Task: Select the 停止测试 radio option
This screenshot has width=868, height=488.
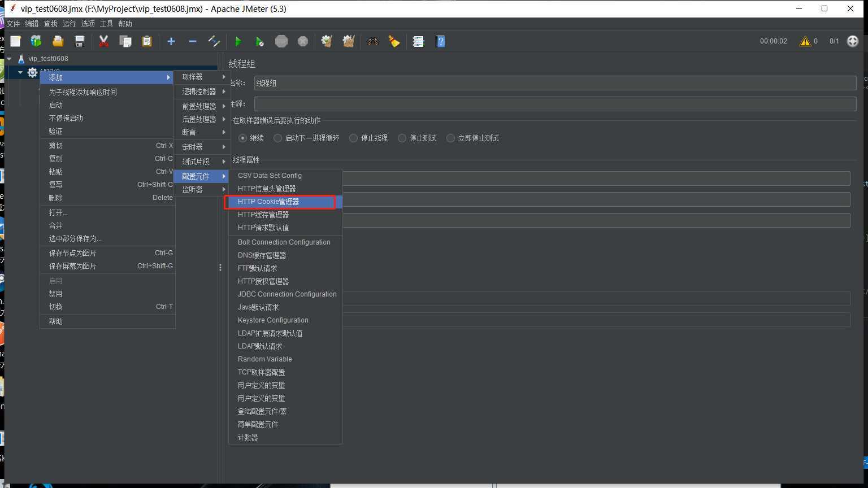Action: pos(402,138)
